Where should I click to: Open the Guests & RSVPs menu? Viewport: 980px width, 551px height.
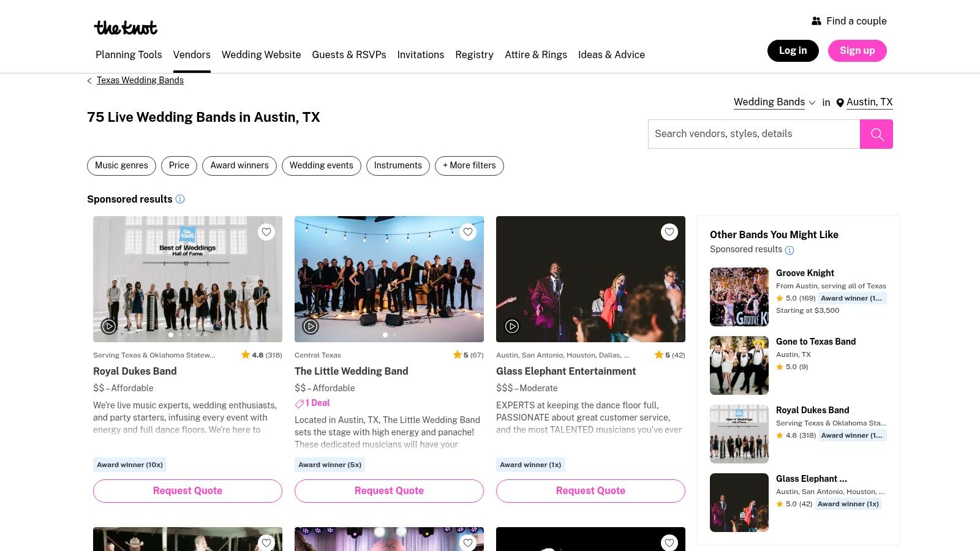click(349, 54)
